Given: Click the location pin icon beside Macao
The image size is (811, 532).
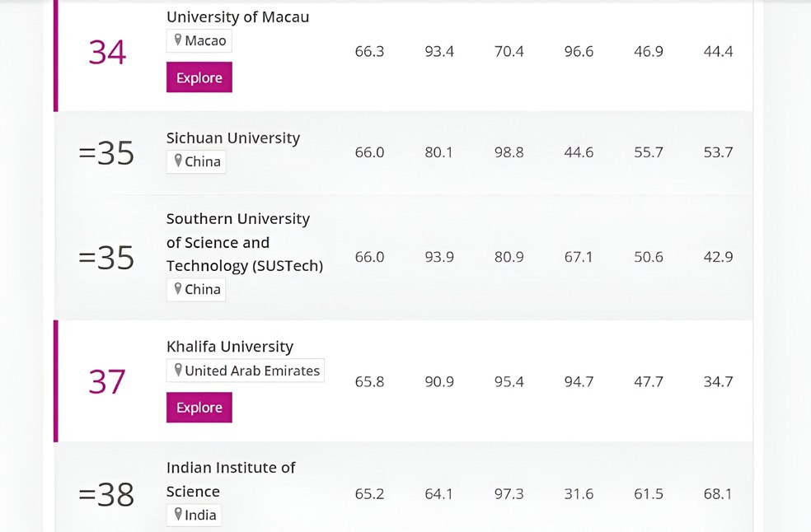Looking at the screenshot, I should coord(178,40).
